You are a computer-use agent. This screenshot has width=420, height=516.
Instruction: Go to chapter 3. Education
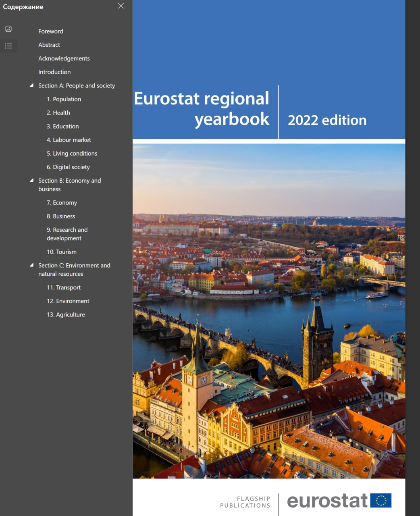63,126
